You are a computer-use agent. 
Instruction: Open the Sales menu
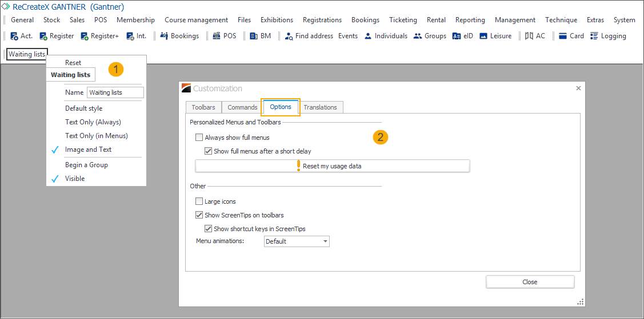point(77,19)
